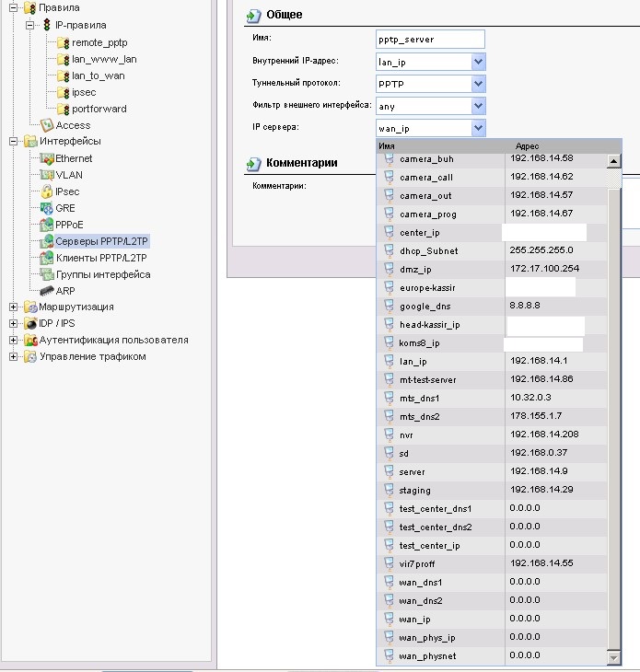640x672 pixels.
Task: Open the Туннельный протокол dropdown
Action: click(x=478, y=84)
